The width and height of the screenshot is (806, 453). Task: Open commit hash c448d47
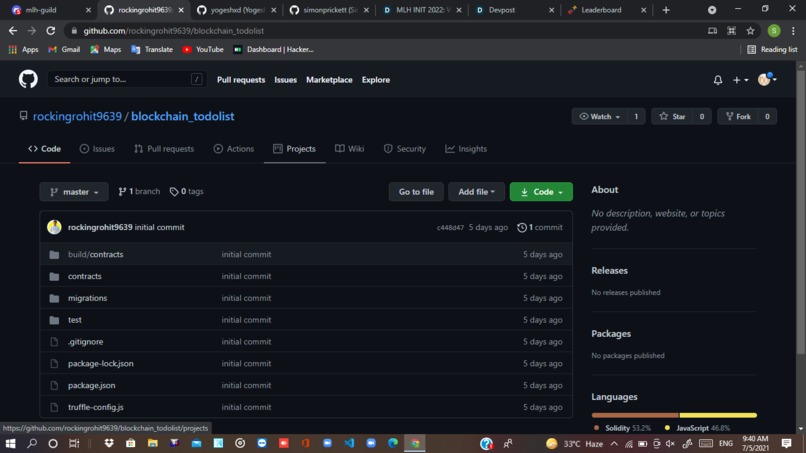click(450, 227)
